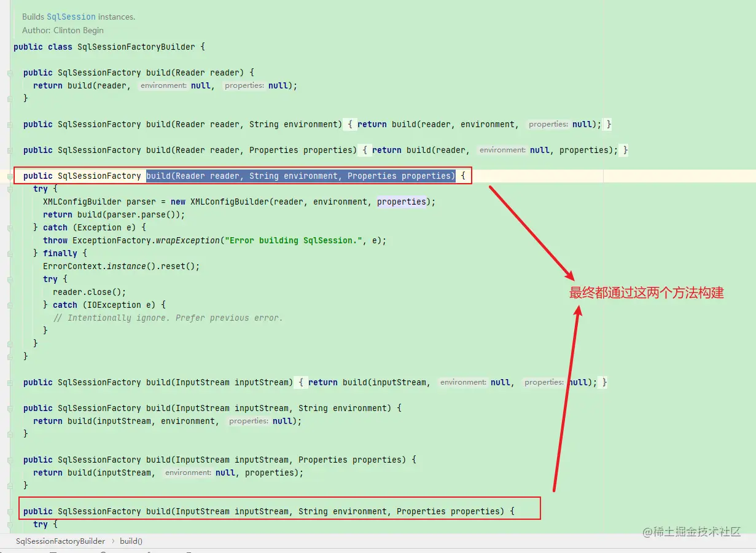The image size is (756, 553).
Task: Expand folded build(Reader reader, String environment) gutter marker
Action: click(x=9, y=124)
